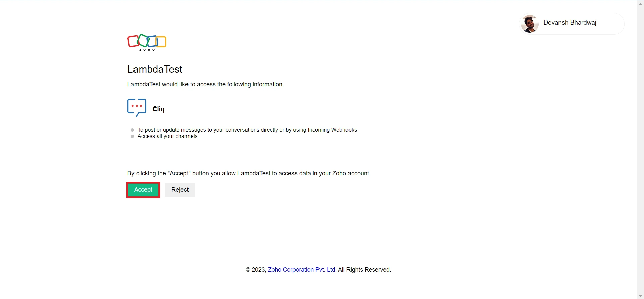Click the 'would like to access' description

tap(205, 84)
